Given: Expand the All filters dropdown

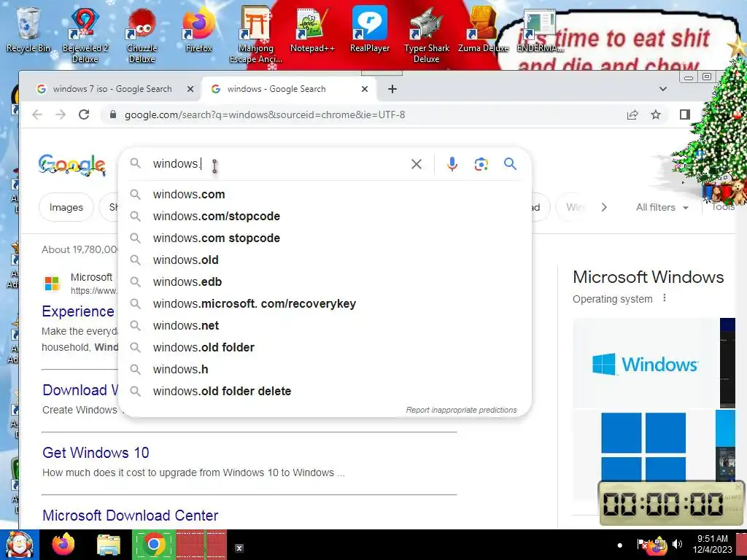Looking at the screenshot, I should tap(662, 207).
